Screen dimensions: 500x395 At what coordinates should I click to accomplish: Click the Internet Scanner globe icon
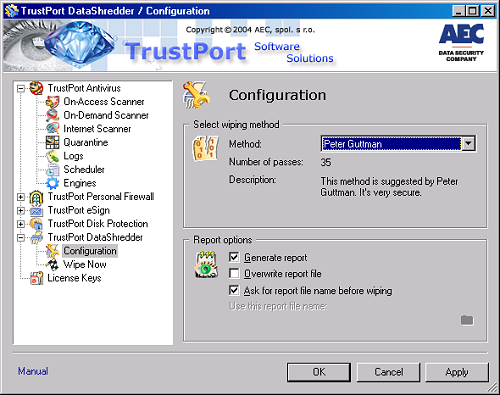[52, 129]
